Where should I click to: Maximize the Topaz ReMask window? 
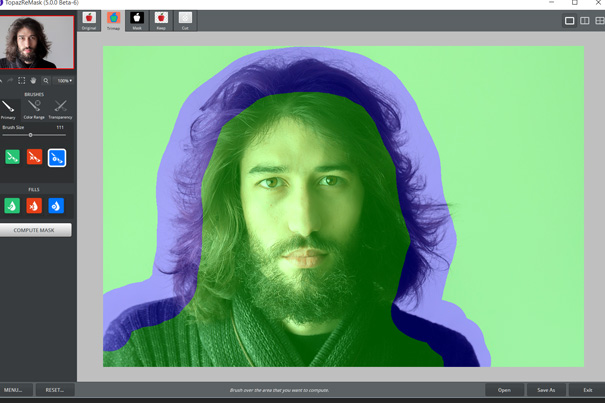[x=575, y=3]
